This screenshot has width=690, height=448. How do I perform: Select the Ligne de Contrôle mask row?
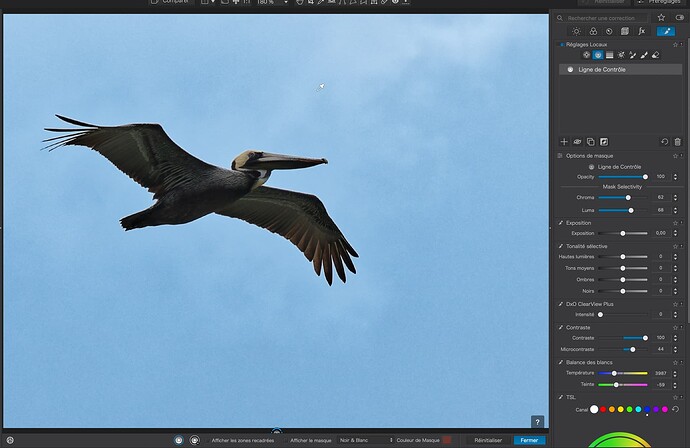tap(620, 70)
